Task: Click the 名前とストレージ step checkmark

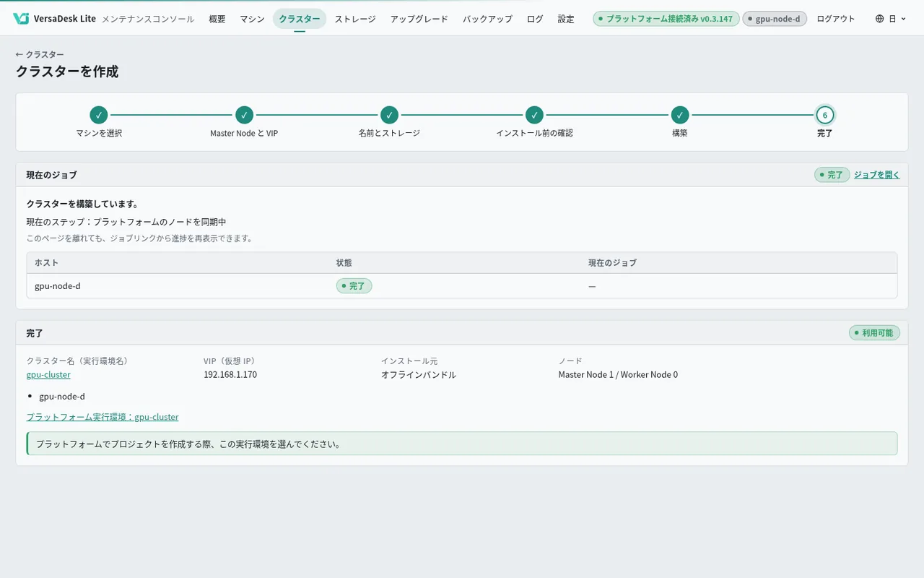Action: (389, 115)
